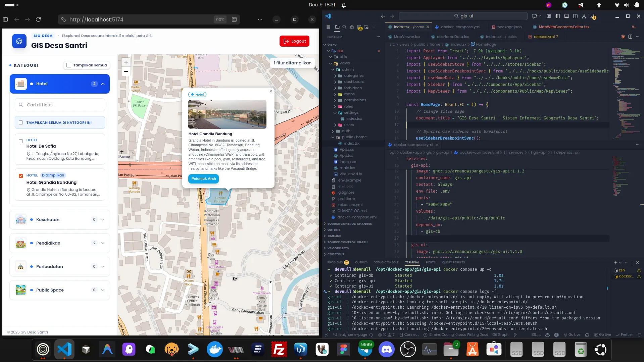
Task: Switch to package.json editor tab
Action: (506, 27)
